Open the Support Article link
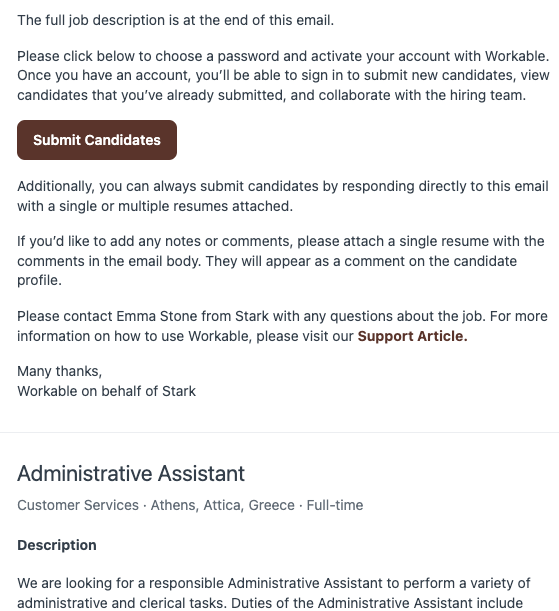This screenshot has height=611, width=559. tap(412, 336)
